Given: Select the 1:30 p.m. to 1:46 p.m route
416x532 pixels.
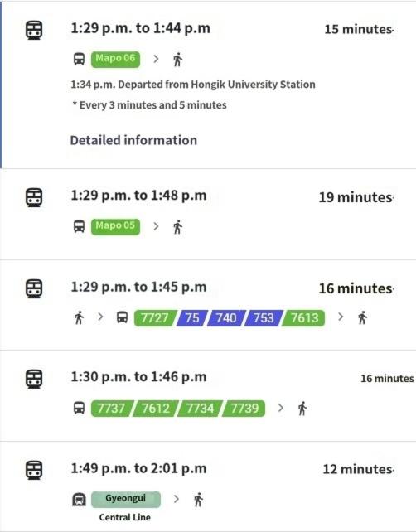Looking at the screenshot, I should [x=208, y=395].
